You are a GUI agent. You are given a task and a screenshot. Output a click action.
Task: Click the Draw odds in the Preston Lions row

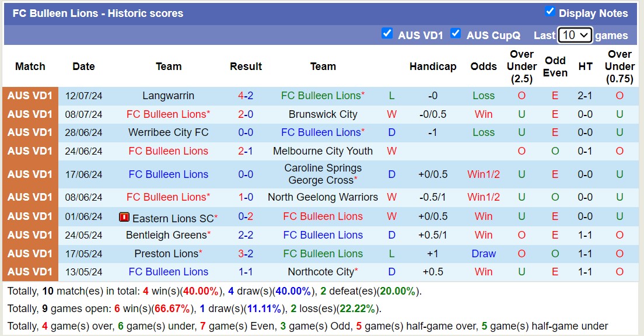pyautogui.click(x=484, y=254)
